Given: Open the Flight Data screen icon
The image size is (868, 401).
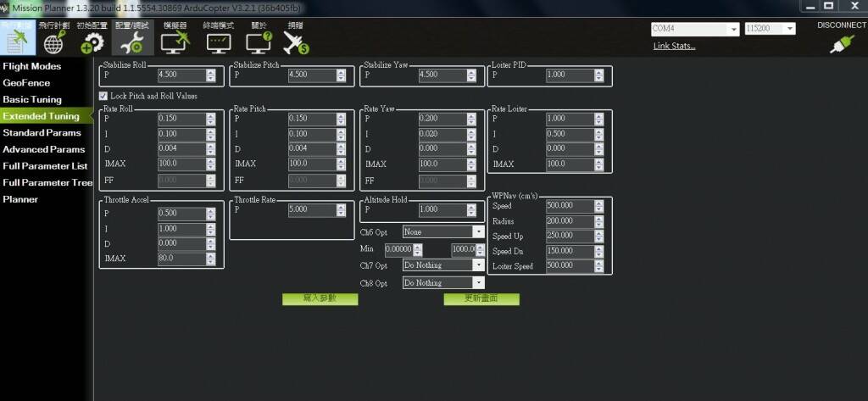Looking at the screenshot, I should [16, 39].
